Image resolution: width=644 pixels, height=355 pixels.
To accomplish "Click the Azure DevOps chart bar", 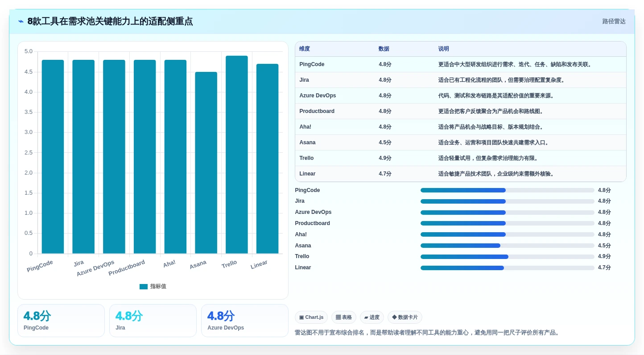I will coord(114,157).
